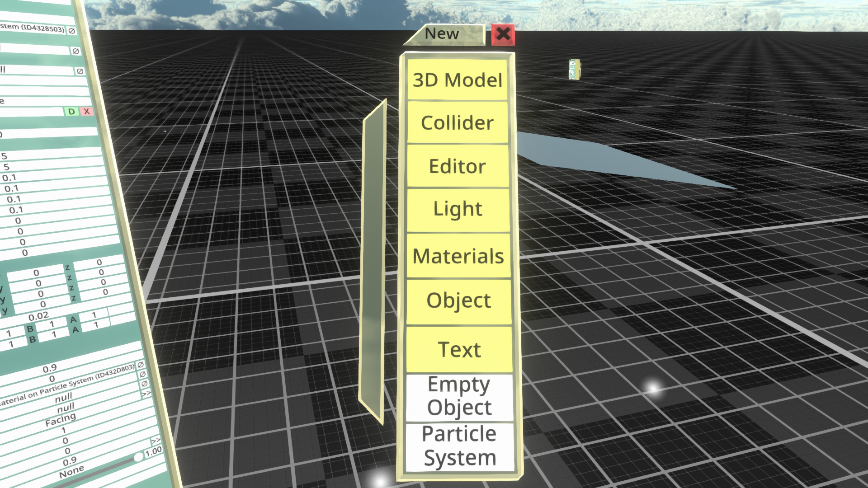Select the Editor menu entry
868x488 pixels.
(x=458, y=166)
